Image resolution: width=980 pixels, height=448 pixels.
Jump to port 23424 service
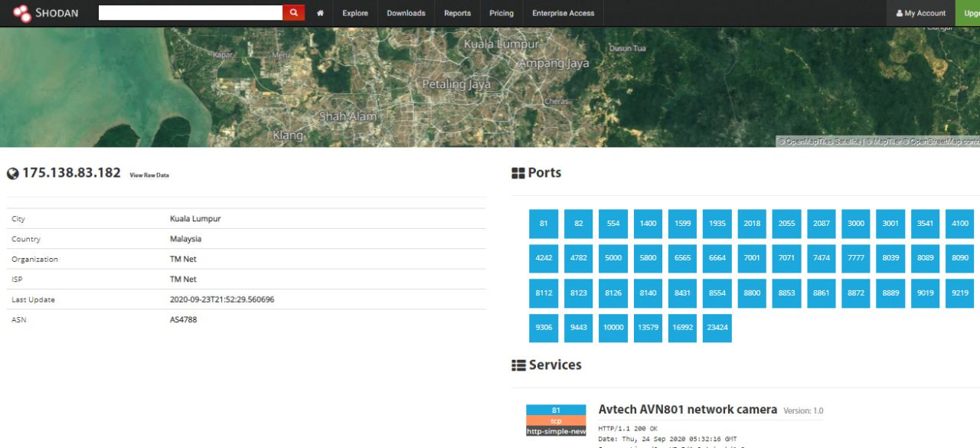point(717,328)
